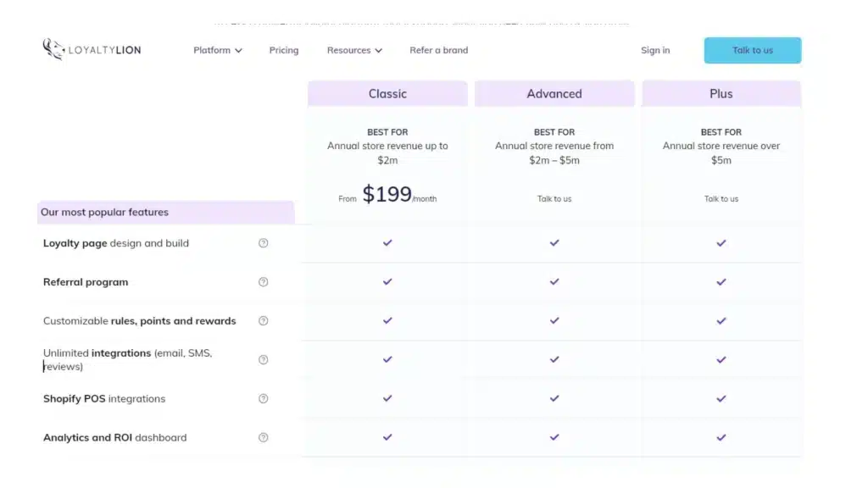Click Talk to us under the Advanced plan
Image resolution: width=868 pixels, height=488 pixels.
554,198
